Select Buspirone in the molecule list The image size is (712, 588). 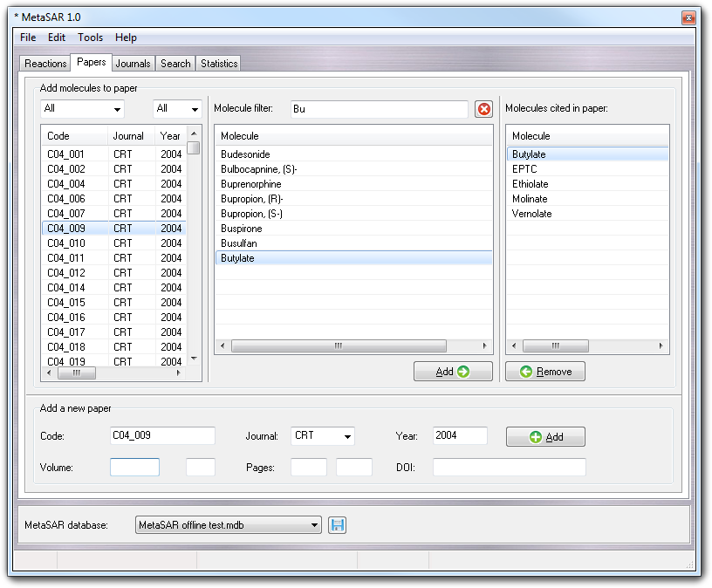pos(242,229)
